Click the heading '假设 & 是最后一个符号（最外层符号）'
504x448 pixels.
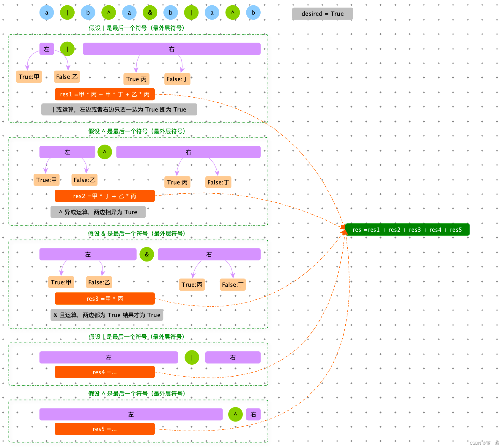[137, 234]
